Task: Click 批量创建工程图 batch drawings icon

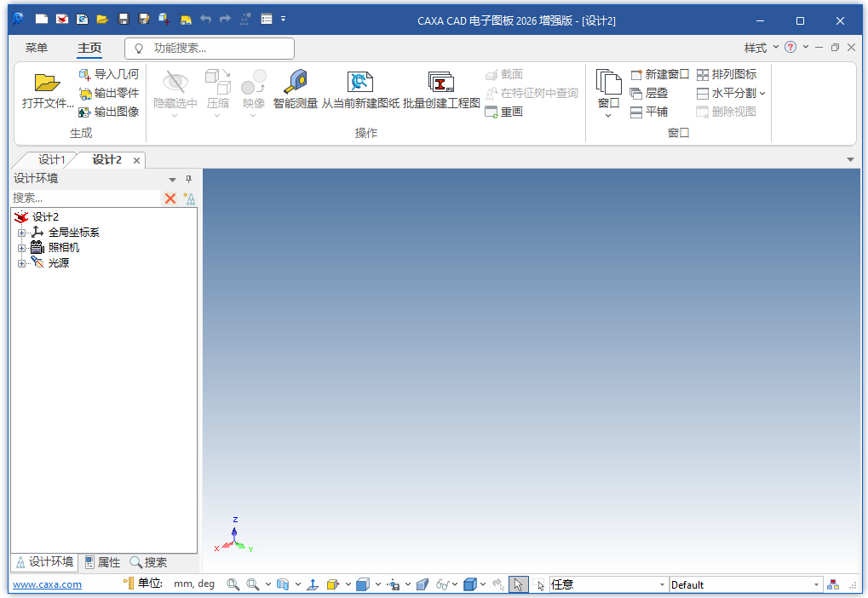Action: [x=441, y=82]
